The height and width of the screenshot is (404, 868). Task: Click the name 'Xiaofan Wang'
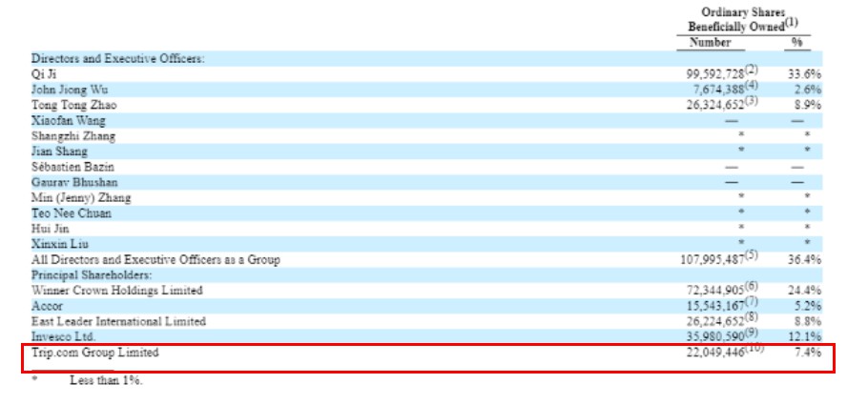68,120
